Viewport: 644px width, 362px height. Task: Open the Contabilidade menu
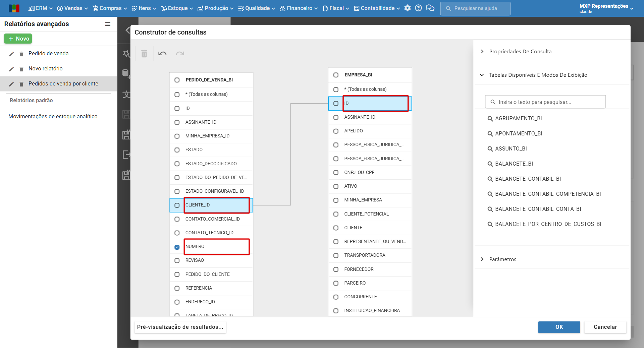point(377,8)
